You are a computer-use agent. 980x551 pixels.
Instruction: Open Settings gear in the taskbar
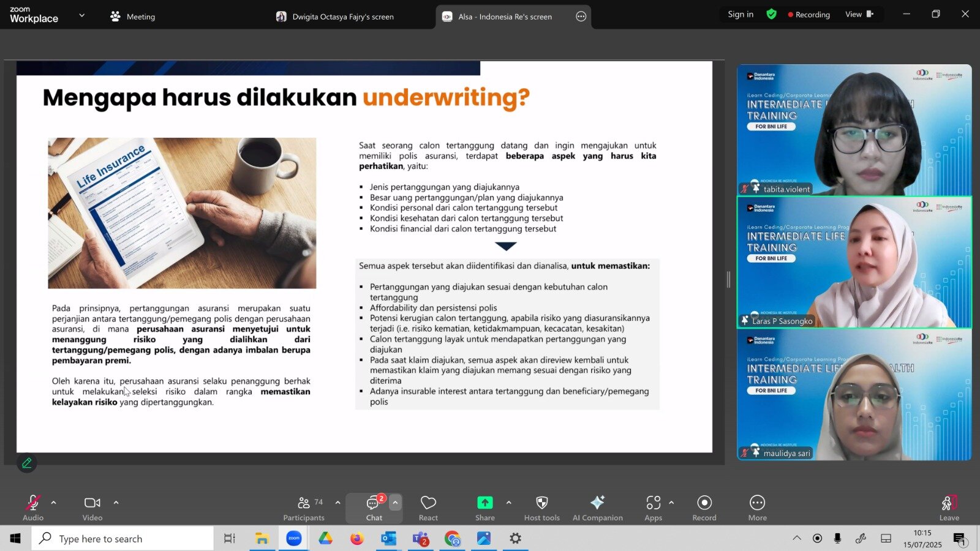click(516, 538)
